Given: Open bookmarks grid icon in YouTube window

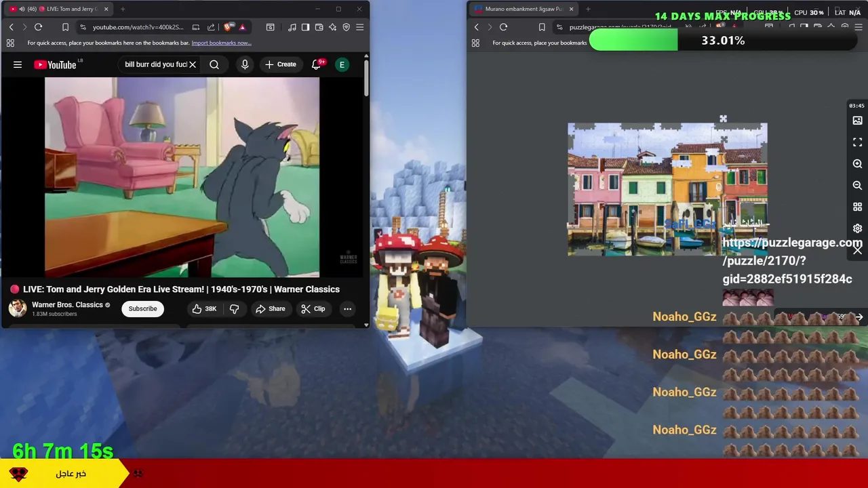Looking at the screenshot, I should point(10,43).
